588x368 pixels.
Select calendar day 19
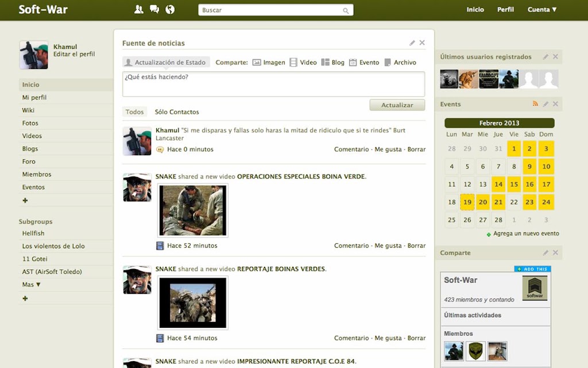click(x=467, y=202)
